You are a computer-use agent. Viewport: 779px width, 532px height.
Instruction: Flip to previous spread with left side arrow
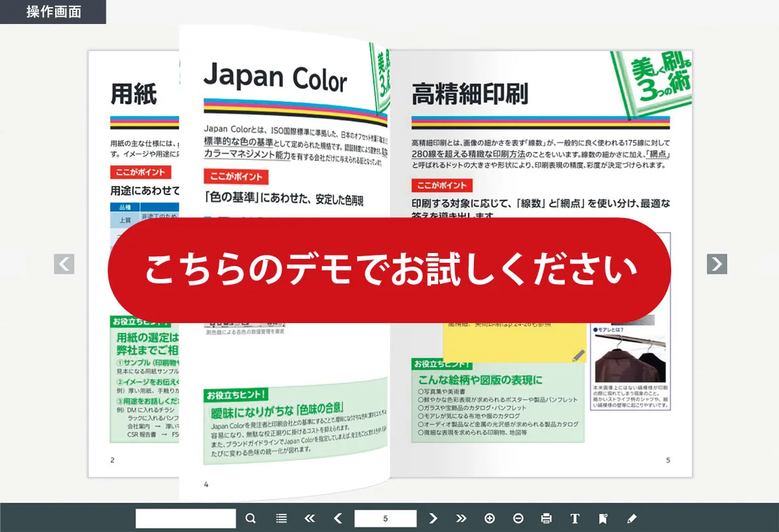tap(64, 264)
